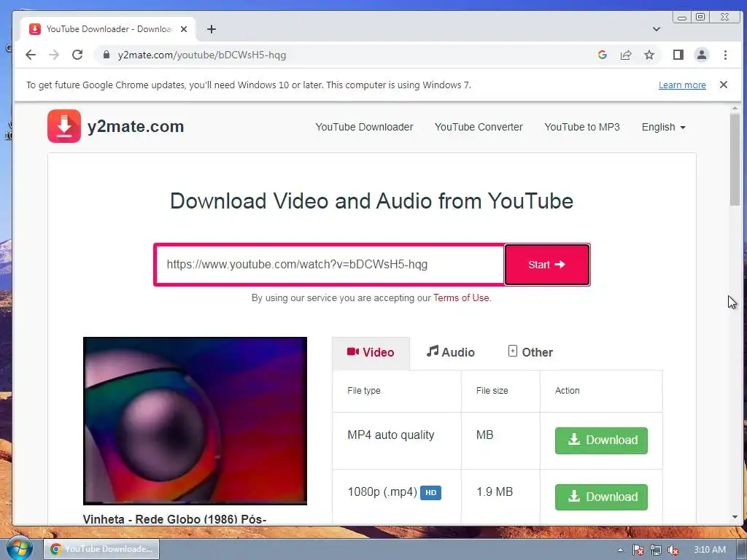Close the YouTube Downloader tab

coord(184,29)
